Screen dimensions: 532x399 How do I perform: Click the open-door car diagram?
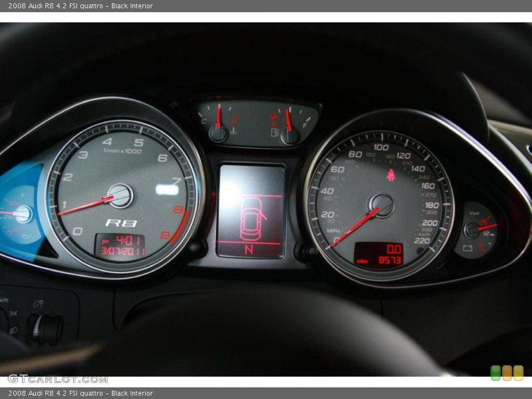[x=253, y=219]
